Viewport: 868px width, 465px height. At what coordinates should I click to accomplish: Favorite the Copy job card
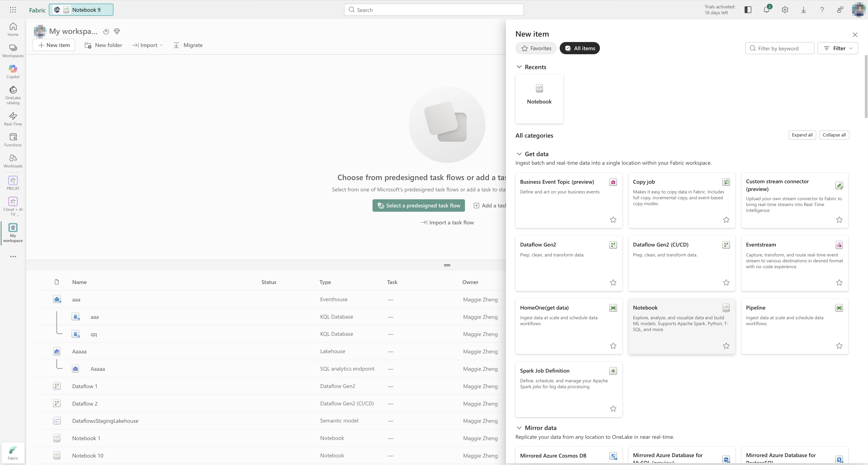(x=726, y=220)
